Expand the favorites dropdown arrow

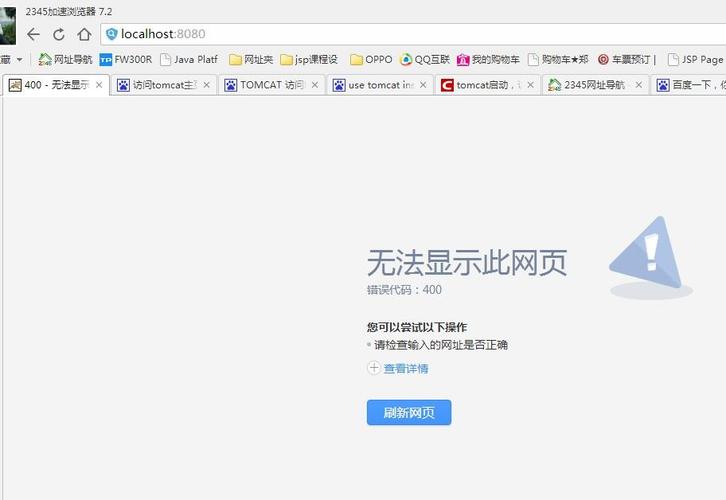19,59
